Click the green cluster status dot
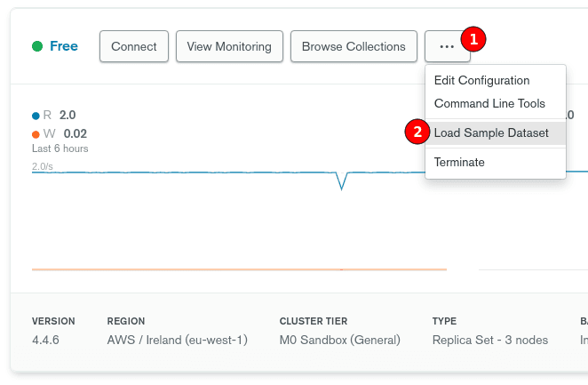 (37, 46)
